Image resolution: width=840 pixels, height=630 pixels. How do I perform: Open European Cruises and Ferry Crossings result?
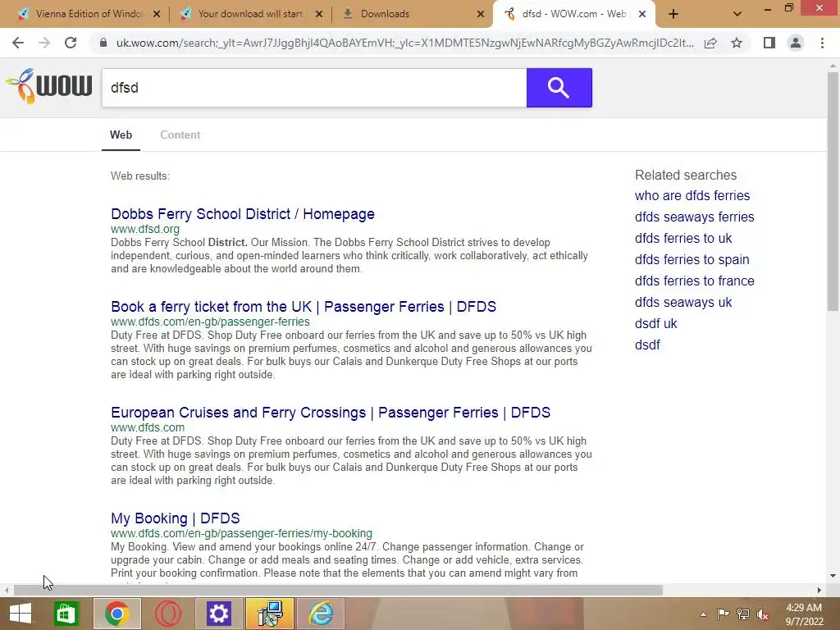click(x=331, y=413)
